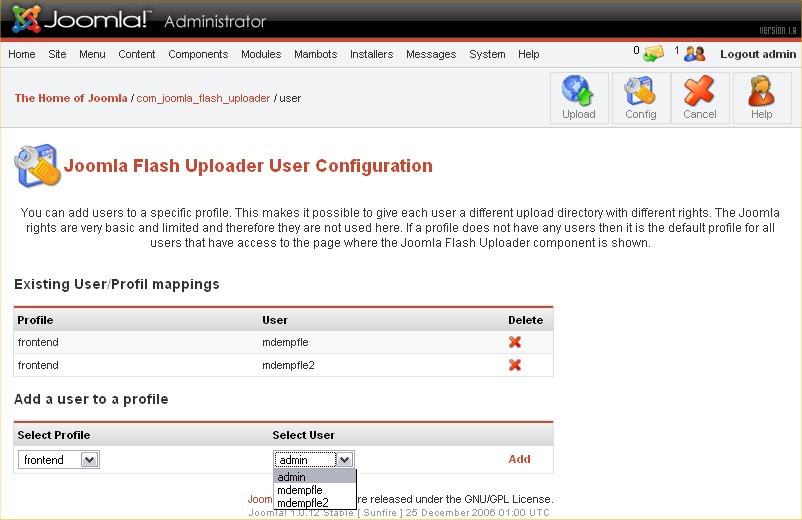Click Add a user to a profile heading
The image size is (802, 520).
pyautogui.click(x=91, y=399)
